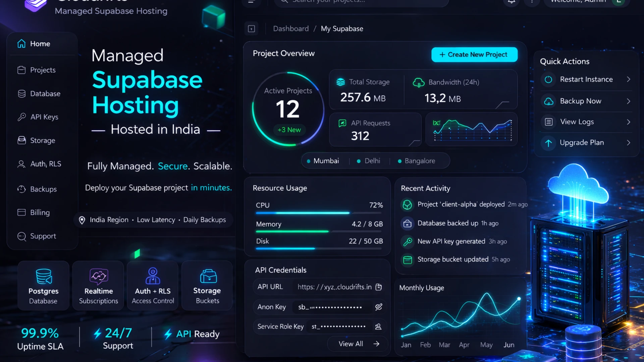Image resolution: width=644 pixels, height=362 pixels.
Task: Click the Create New Project button
Action: point(474,54)
